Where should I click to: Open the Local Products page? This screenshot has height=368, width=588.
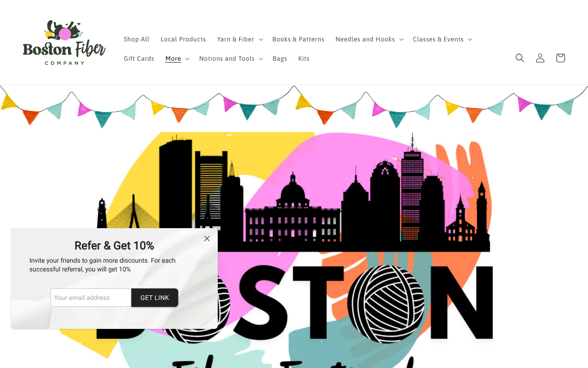pyautogui.click(x=183, y=40)
